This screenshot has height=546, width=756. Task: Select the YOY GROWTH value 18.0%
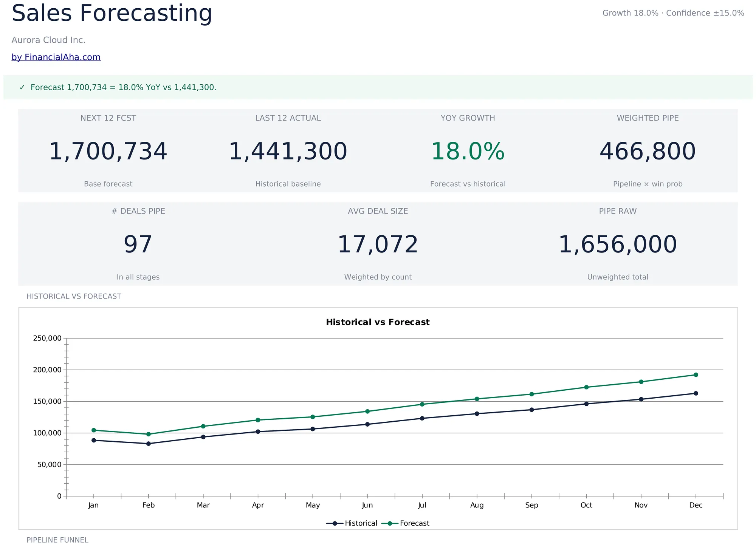point(468,151)
